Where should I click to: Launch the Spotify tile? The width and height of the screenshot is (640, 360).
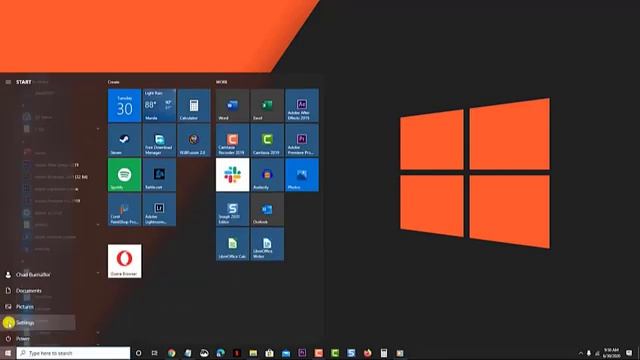[124, 175]
